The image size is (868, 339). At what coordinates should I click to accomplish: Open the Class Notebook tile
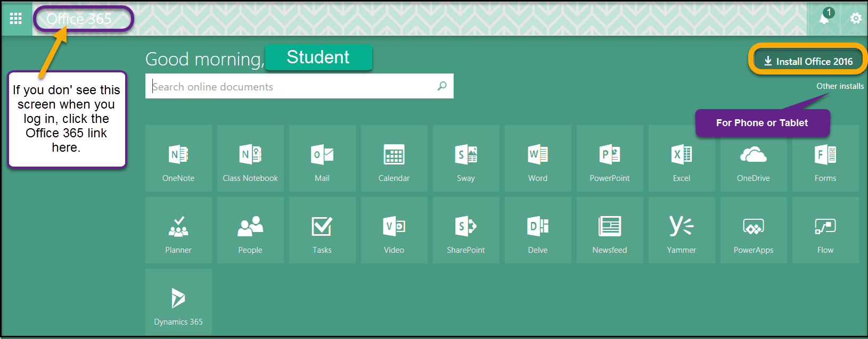(250, 158)
